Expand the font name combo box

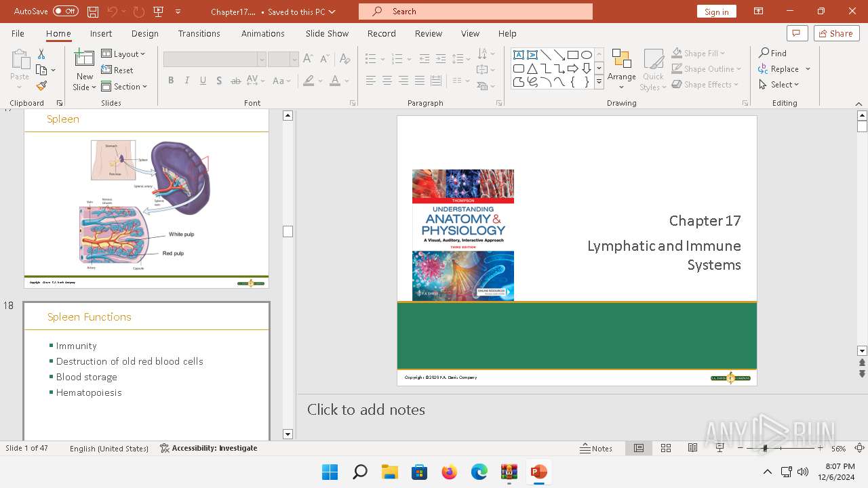click(261, 59)
